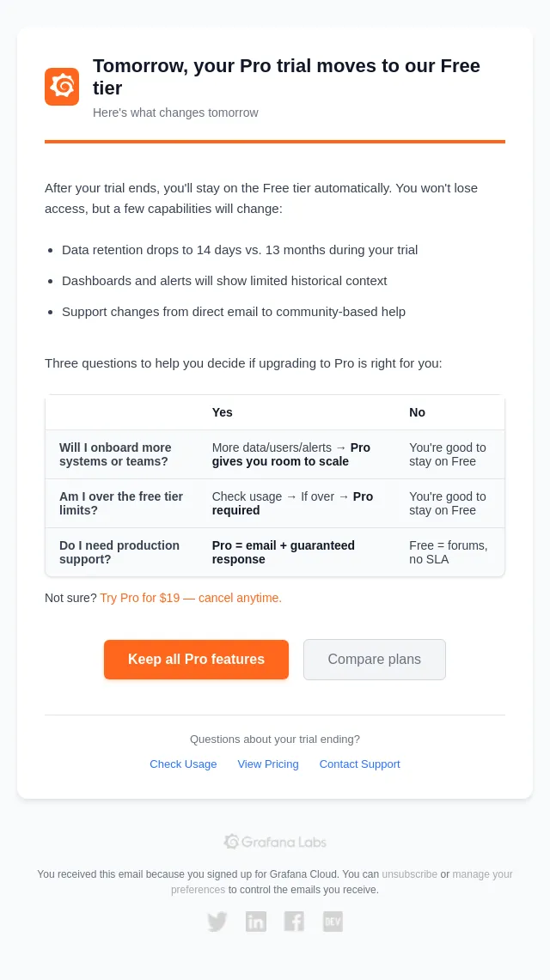Open the Facebook icon in footer

[295, 922]
